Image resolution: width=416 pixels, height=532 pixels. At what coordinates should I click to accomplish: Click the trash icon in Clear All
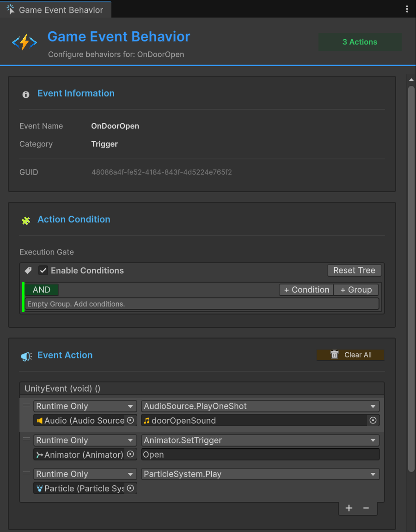tap(335, 355)
